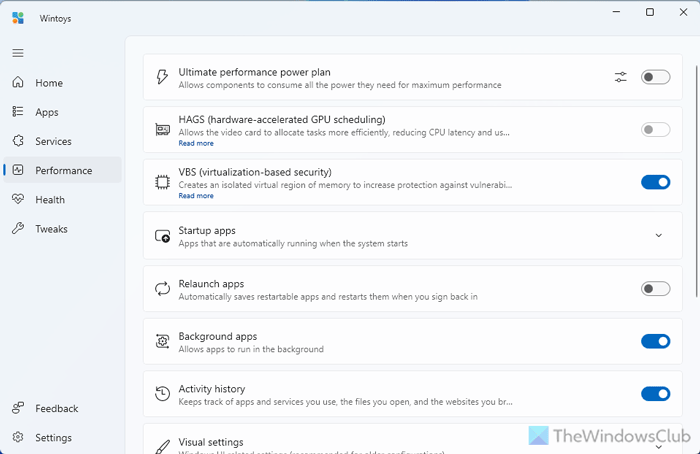Viewport: 700px width, 454px height.
Task: Click the Relaunch apps refresh icon
Action: point(163,289)
